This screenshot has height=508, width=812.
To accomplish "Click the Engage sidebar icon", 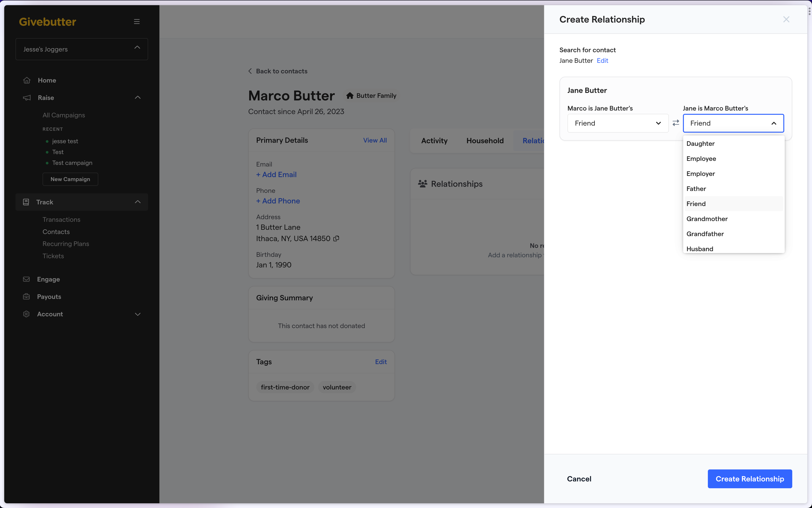I will pyautogui.click(x=26, y=279).
